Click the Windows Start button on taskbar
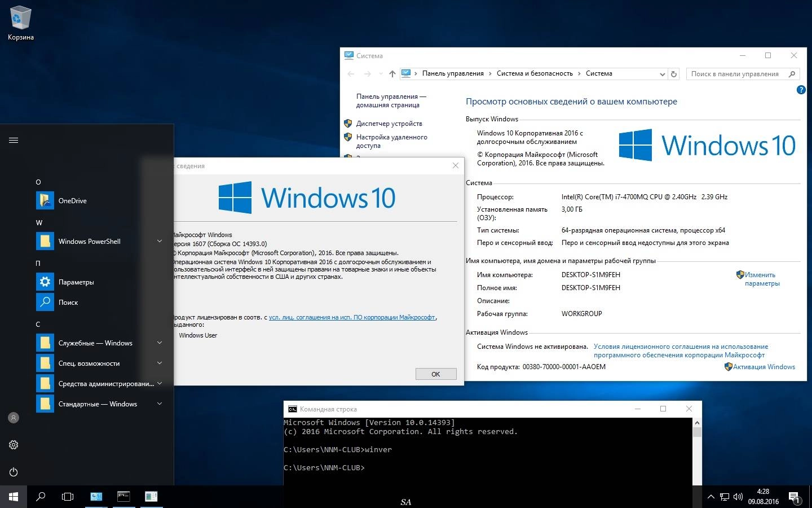Viewport: 812px width, 508px height. (x=14, y=497)
